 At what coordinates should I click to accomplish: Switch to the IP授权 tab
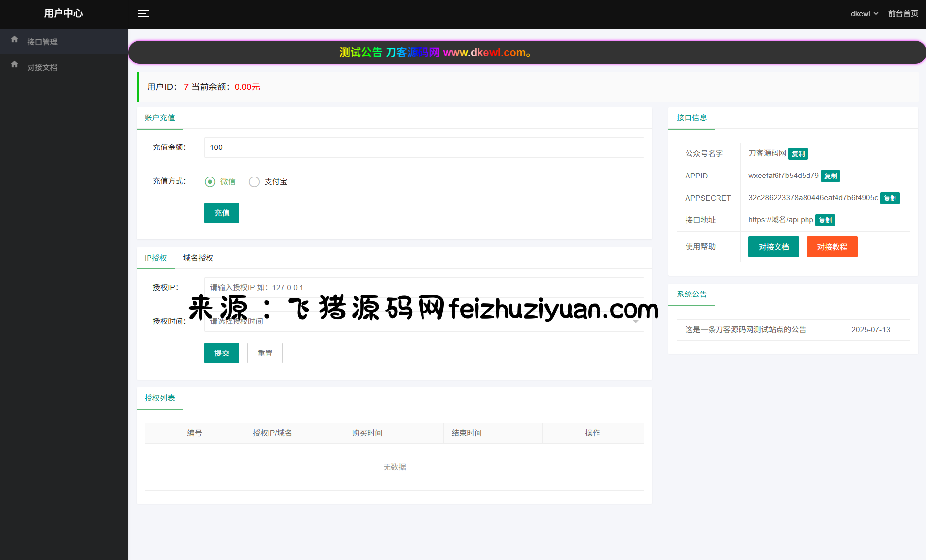click(155, 258)
